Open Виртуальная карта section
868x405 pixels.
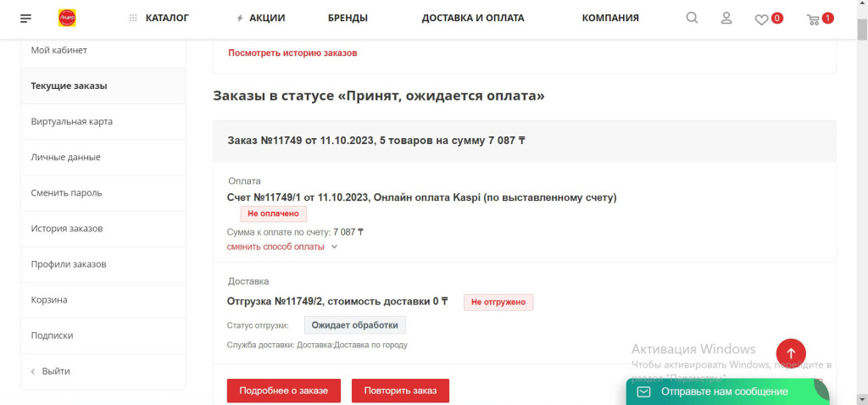(x=103, y=122)
